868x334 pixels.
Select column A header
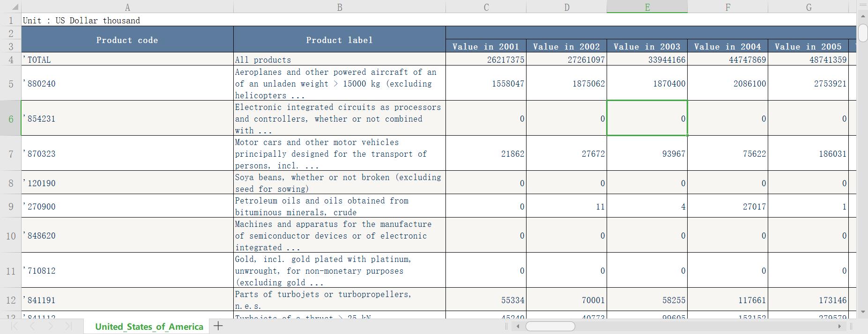[127, 7]
